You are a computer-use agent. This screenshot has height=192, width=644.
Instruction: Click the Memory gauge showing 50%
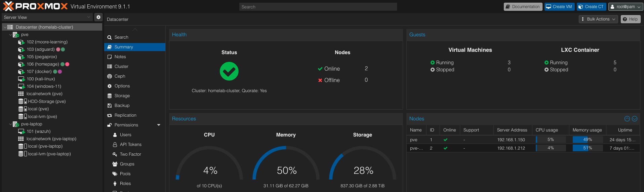(286, 163)
